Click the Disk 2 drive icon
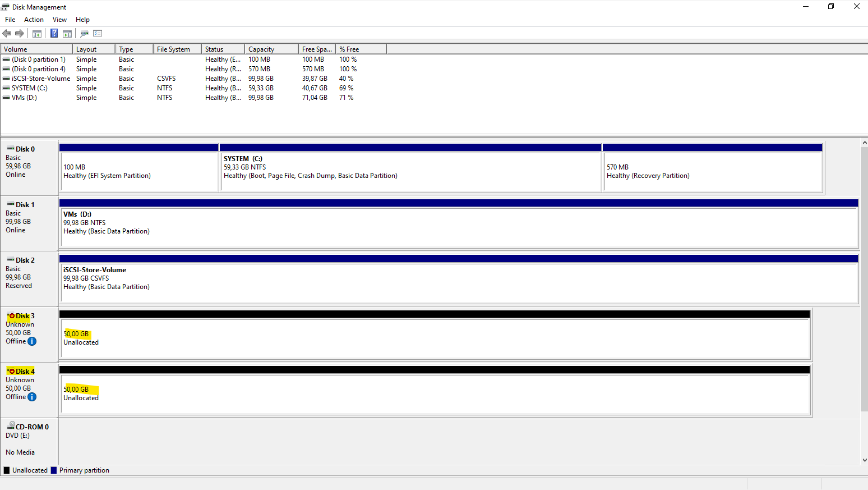 11,260
